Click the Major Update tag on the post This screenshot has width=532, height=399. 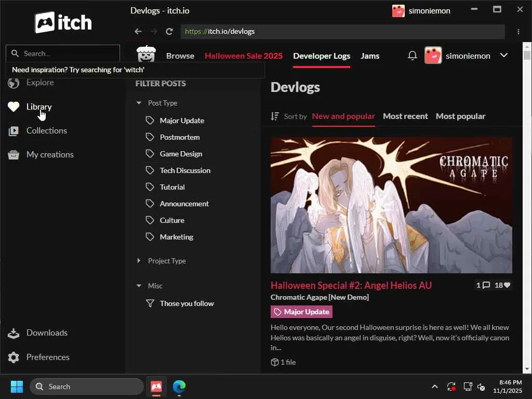tap(301, 312)
